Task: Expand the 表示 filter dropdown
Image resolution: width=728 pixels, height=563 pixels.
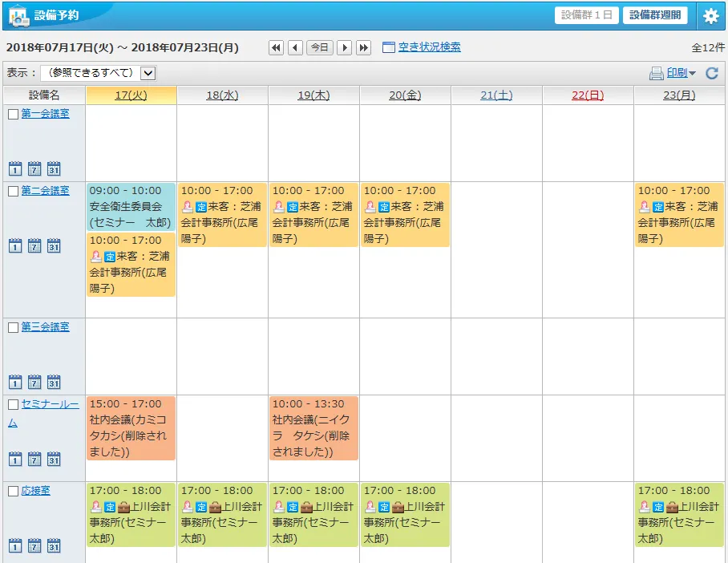Action: 148,73
